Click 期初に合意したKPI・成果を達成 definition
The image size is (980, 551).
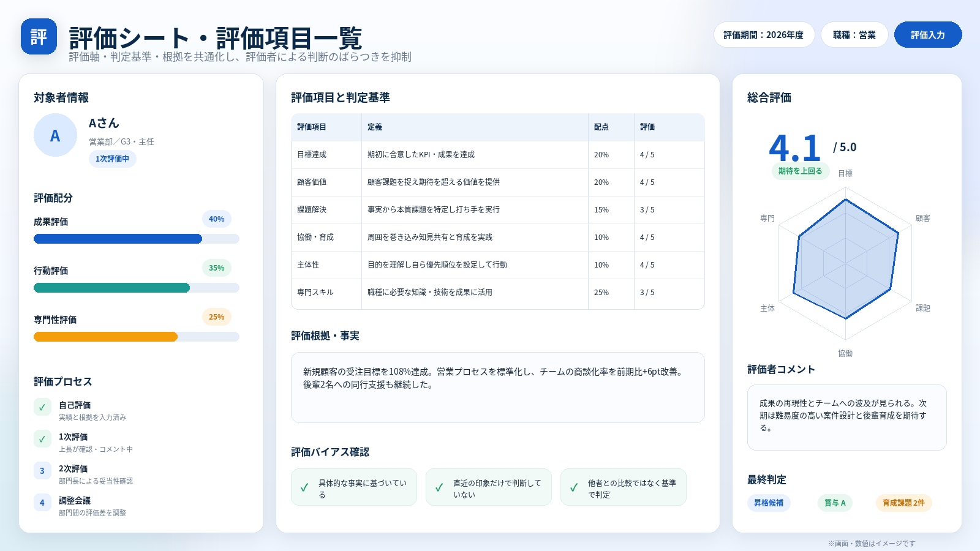[421, 155]
